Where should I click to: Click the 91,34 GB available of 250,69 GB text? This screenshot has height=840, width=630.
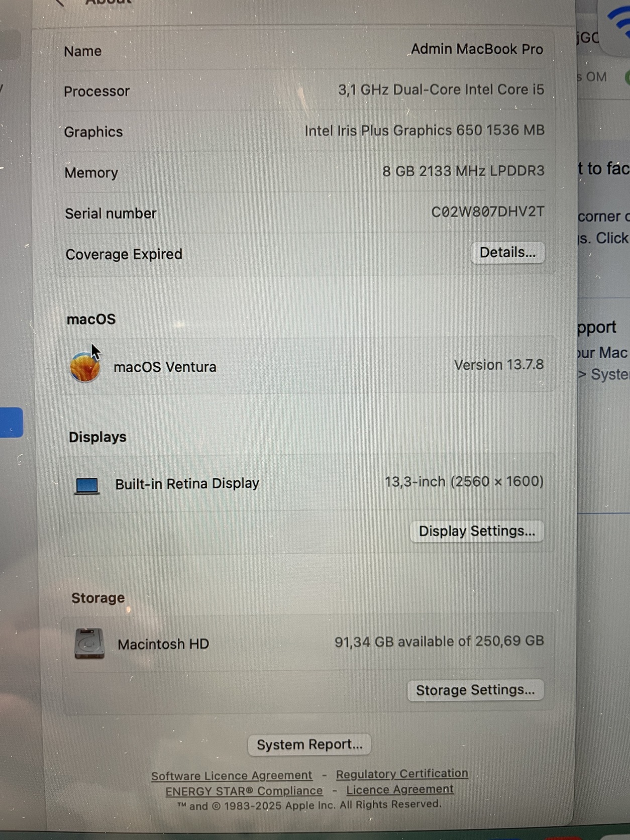[x=440, y=642]
